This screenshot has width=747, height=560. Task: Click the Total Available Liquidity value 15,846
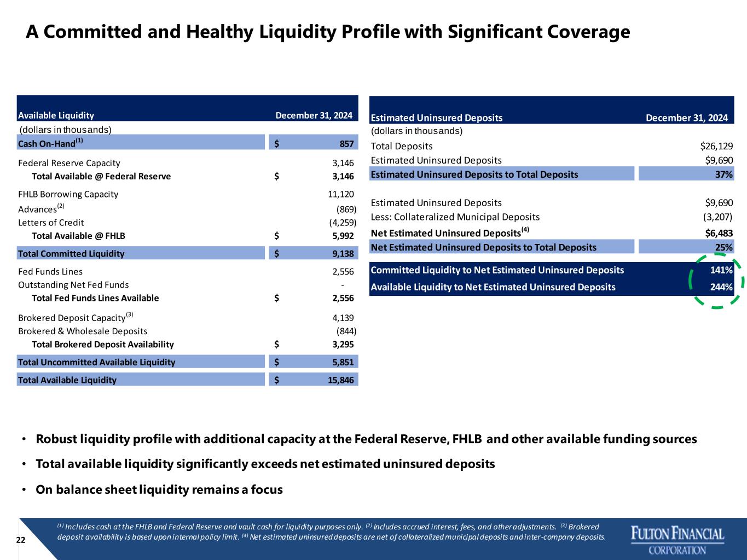coord(340,380)
